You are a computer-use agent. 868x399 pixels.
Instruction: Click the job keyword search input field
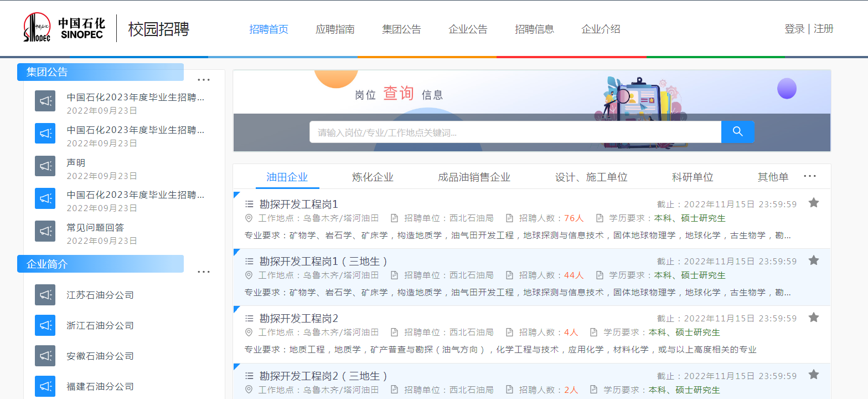515,132
